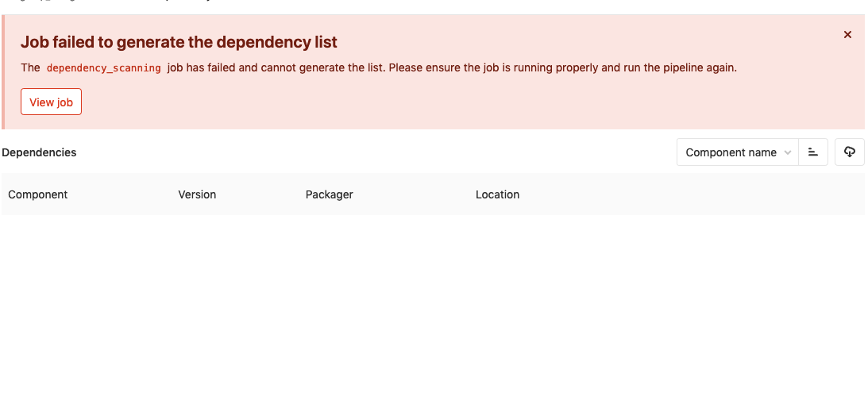
Task: Open the Component name sort dropdown
Action: click(737, 152)
